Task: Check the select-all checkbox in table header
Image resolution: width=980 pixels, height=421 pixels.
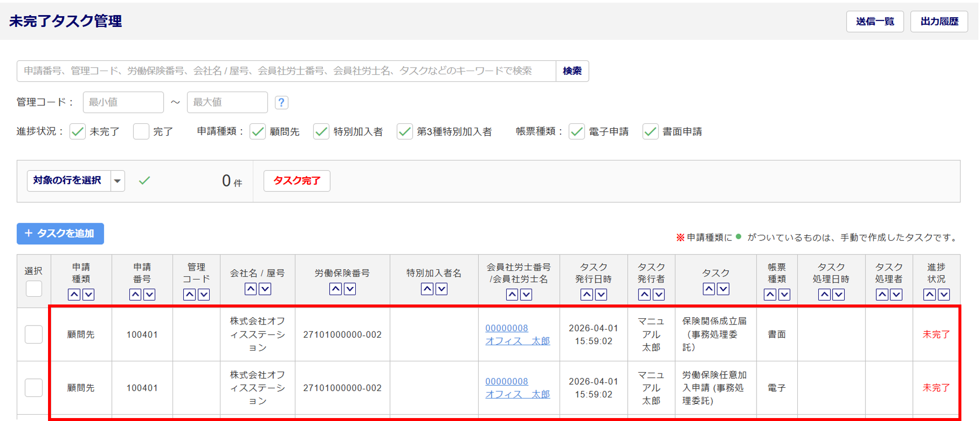Action: coord(34,288)
